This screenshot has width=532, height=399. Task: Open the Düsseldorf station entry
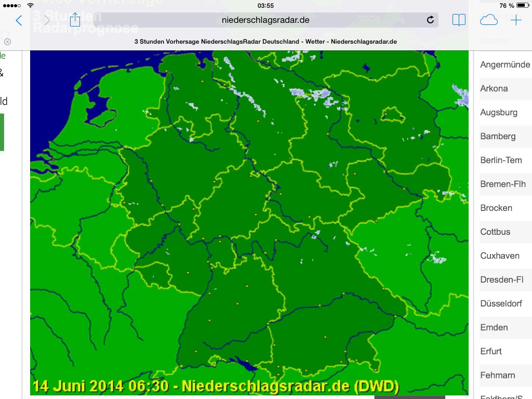[x=501, y=303]
